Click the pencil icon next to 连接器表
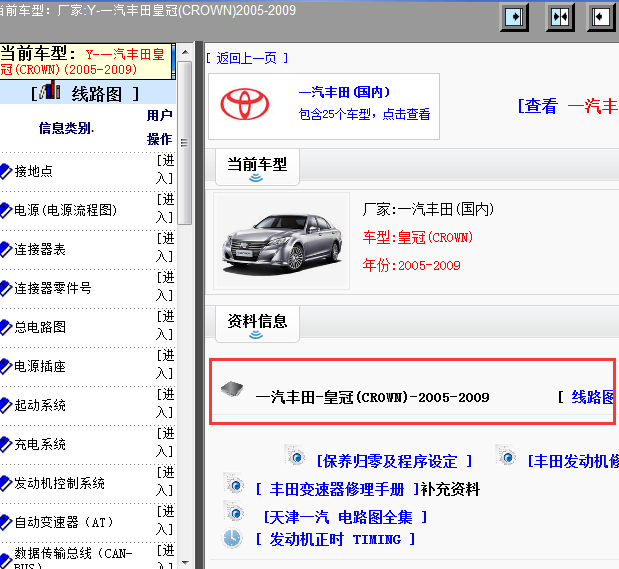Viewport: 619px width, 569px height. pos(6,249)
